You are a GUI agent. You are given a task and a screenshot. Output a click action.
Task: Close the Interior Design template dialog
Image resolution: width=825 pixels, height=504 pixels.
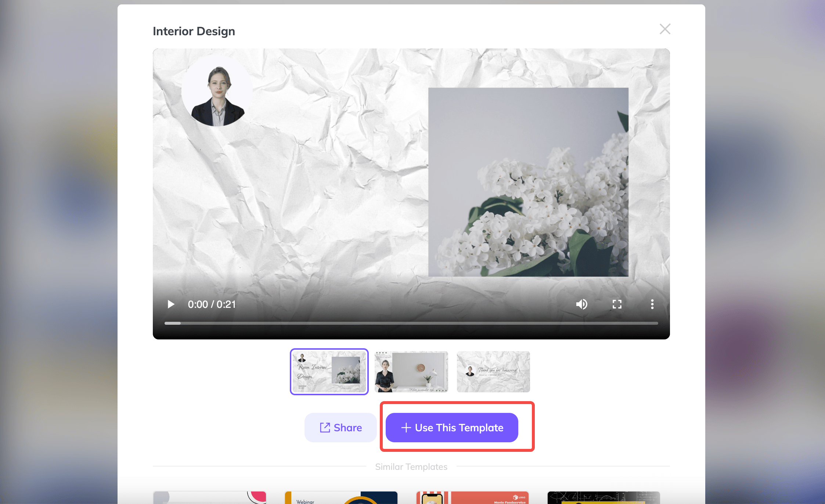coord(665,29)
